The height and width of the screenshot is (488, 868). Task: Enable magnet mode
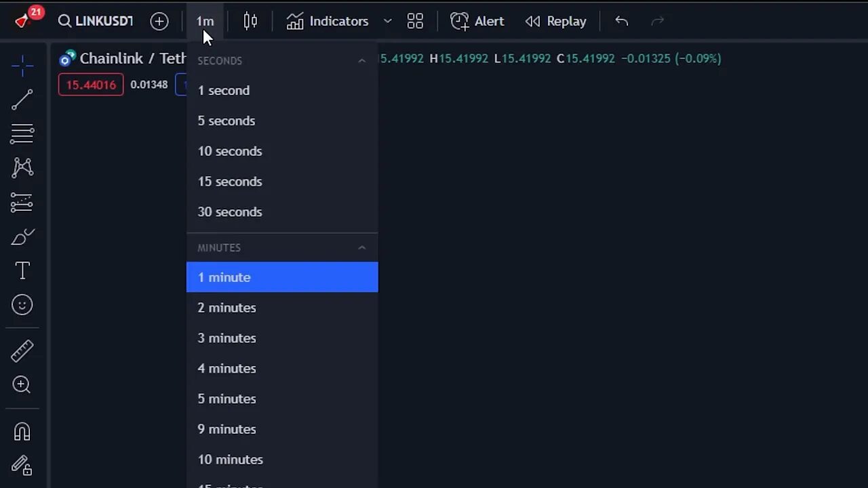coord(22,432)
